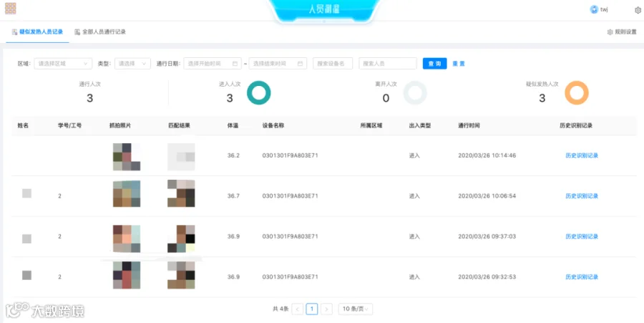
Task: Click the teal 进入人次 ring chart
Action: coord(259,93)
